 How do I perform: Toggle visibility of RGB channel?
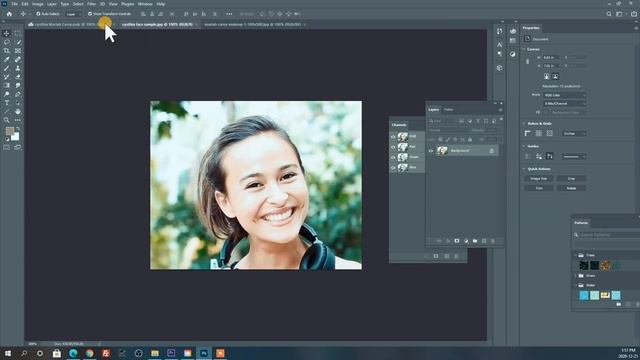pos(393,136)
